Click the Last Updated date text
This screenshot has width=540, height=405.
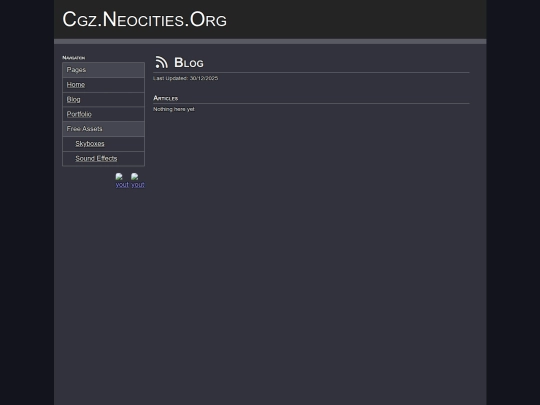pos(185,78)
